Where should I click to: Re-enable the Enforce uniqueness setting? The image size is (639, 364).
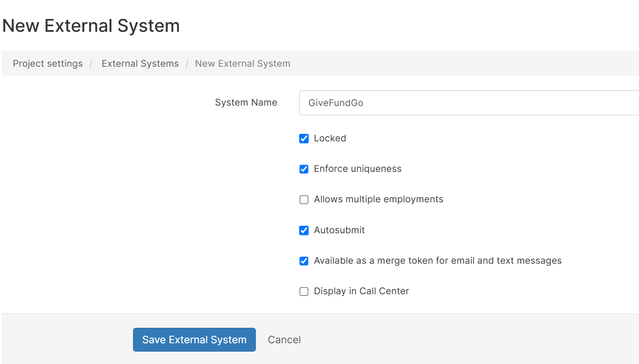pos(304,169)
